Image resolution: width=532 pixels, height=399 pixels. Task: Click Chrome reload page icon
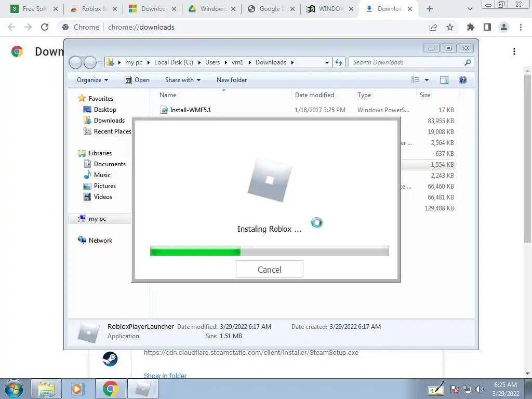coord(45,27)
